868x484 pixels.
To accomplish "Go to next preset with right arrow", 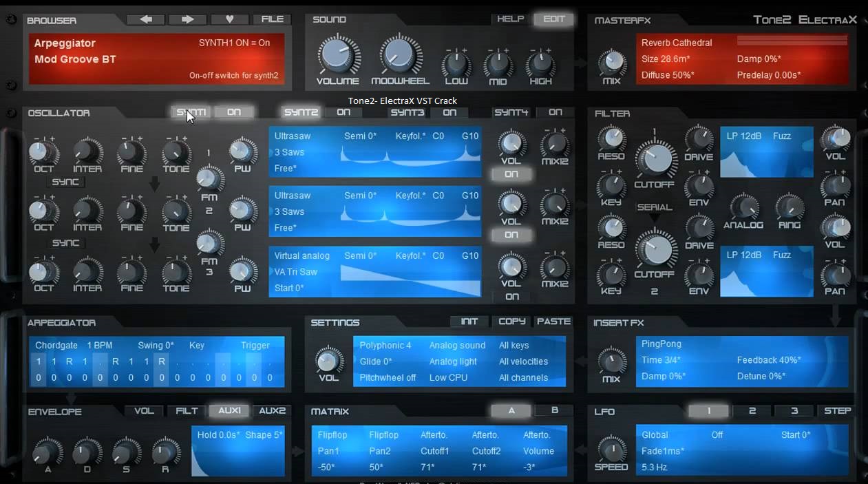I will point(188,19).
